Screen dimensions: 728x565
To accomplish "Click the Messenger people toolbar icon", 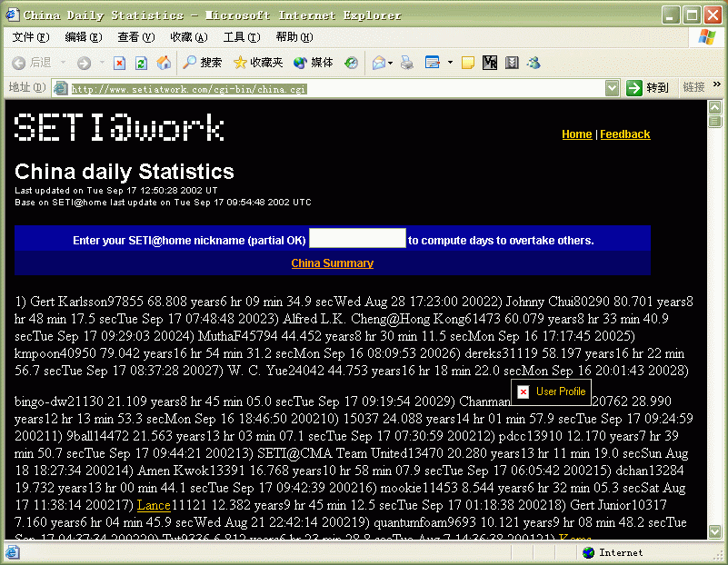I will [x=534, y=63].
